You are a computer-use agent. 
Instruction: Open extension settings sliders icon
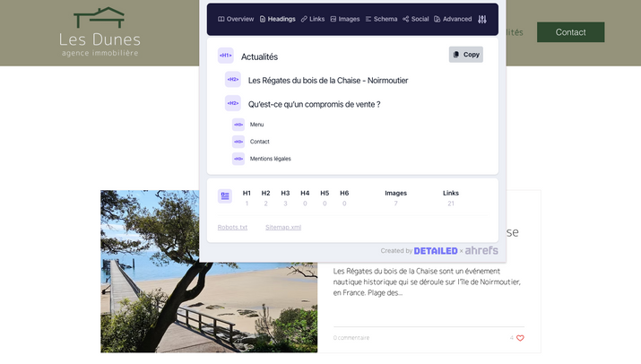point(482,19)
